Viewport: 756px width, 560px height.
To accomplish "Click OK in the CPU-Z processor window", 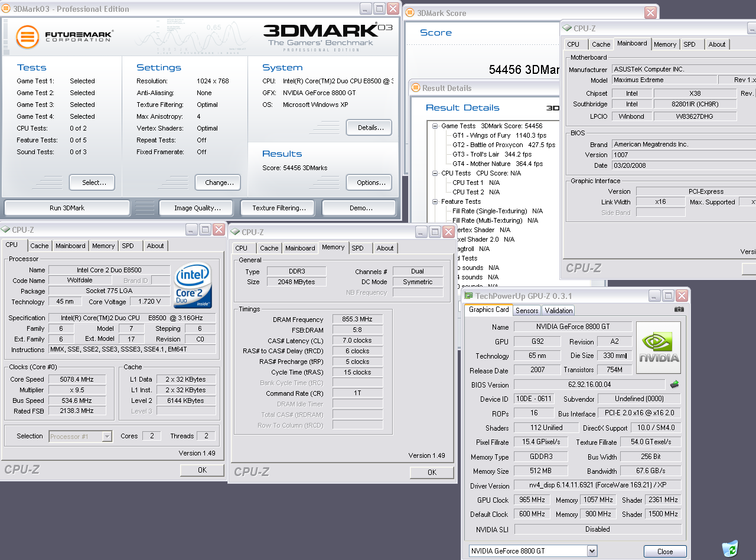I will pyautogui.click(x=202, y=470).
